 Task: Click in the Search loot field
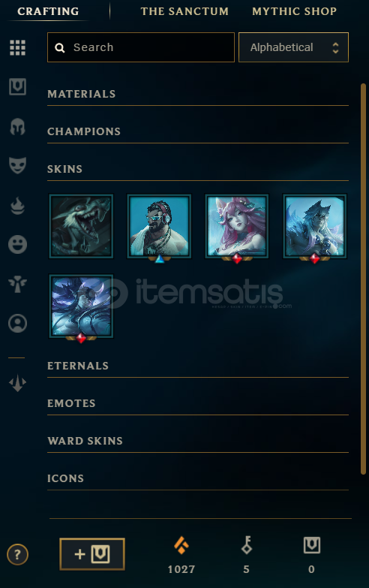[141, 47]
